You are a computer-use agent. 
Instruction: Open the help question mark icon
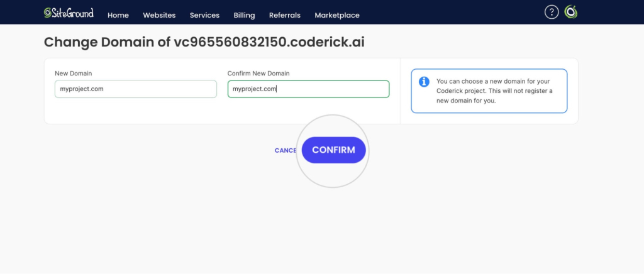pyautogui.click(x=552, y=12)
